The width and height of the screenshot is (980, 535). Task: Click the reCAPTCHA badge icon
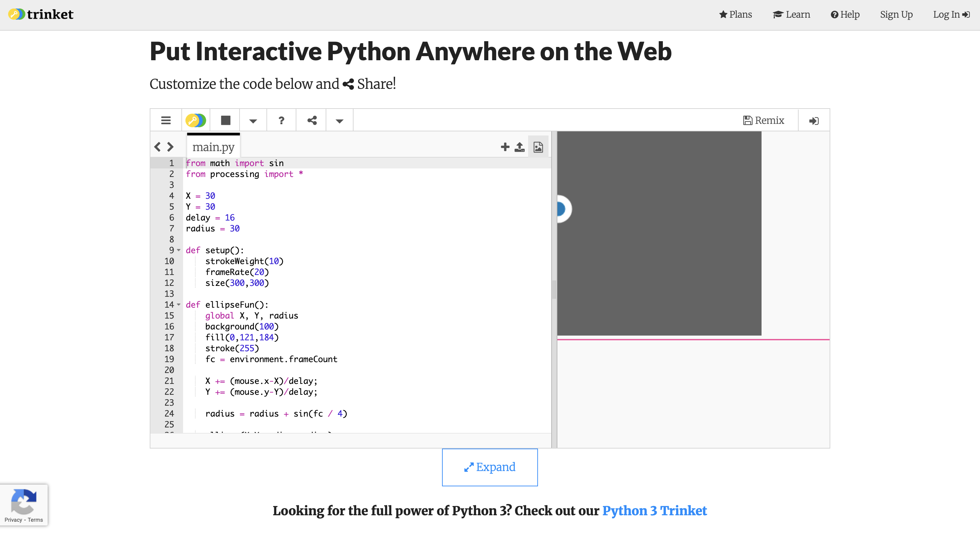pos(23,501)
